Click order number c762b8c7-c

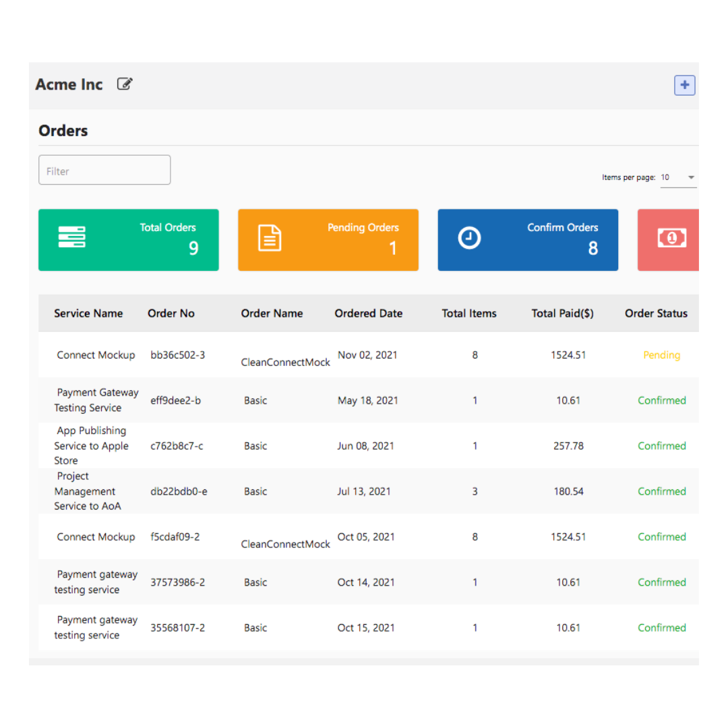[177, 446]
